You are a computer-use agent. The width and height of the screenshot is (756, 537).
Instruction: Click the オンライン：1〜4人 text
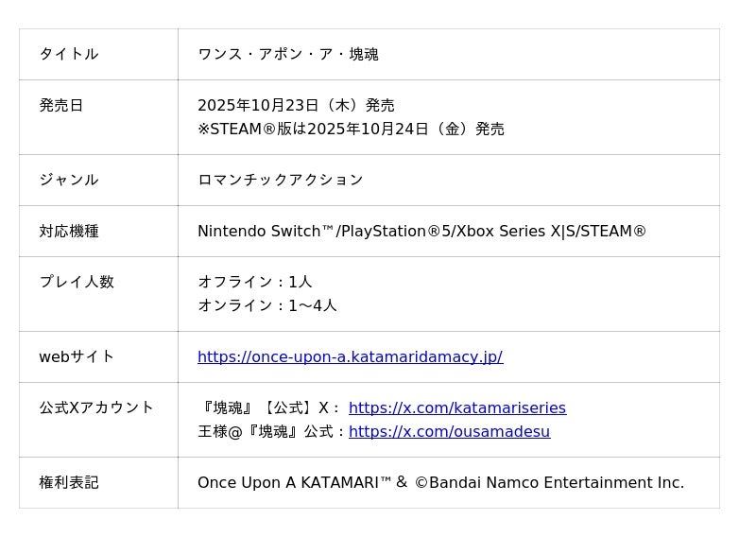pos(266,305)
